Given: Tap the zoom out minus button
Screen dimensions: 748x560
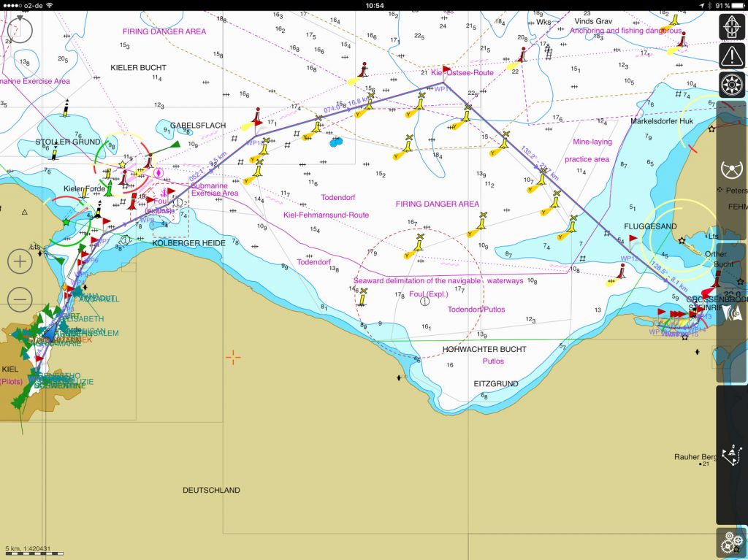Looking at the screenshot, I should tap(20, 299).
